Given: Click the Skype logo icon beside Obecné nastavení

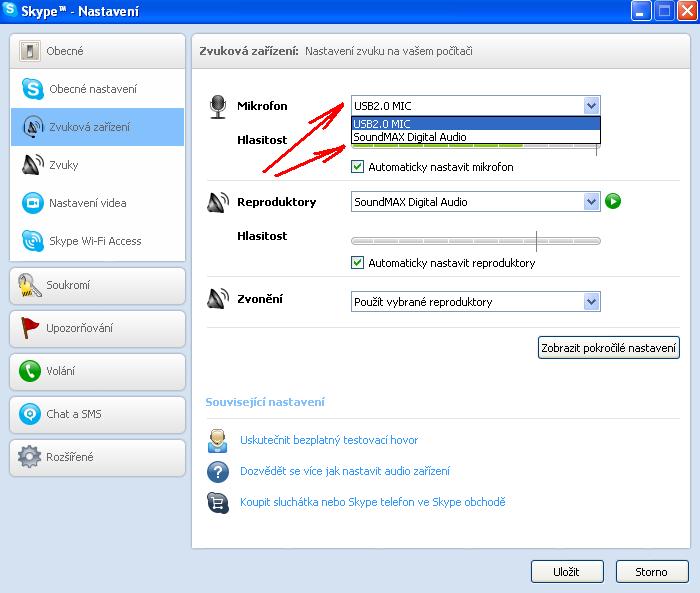Looking at the screenshot, I should 33,89.
